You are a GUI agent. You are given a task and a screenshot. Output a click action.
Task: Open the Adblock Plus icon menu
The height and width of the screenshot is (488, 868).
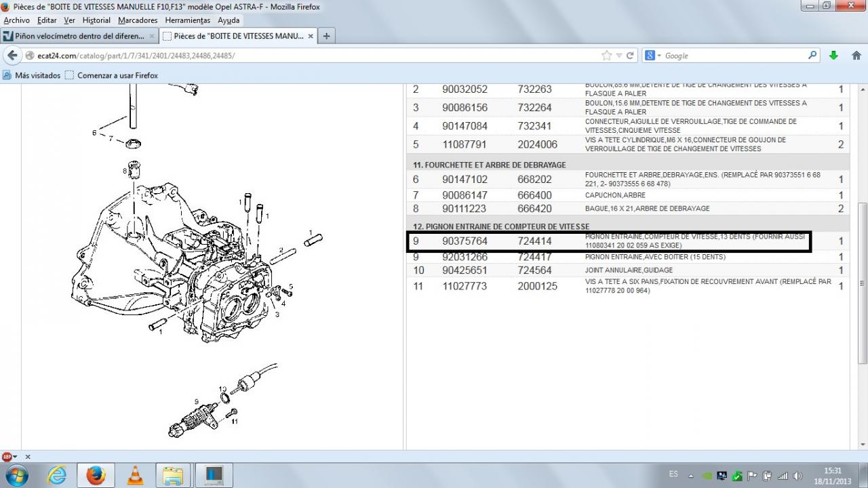(8, 457)
